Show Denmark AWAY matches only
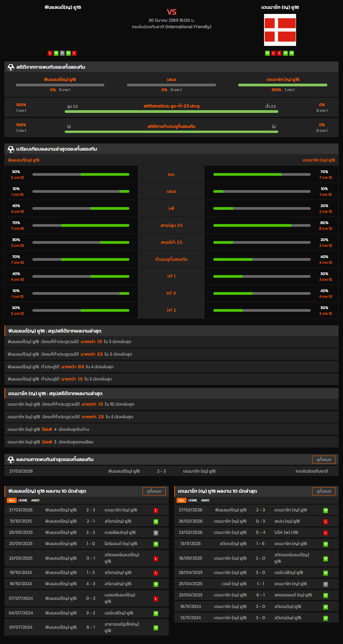The height and width of the screenshot is (644, 343). tap(205, 501)
